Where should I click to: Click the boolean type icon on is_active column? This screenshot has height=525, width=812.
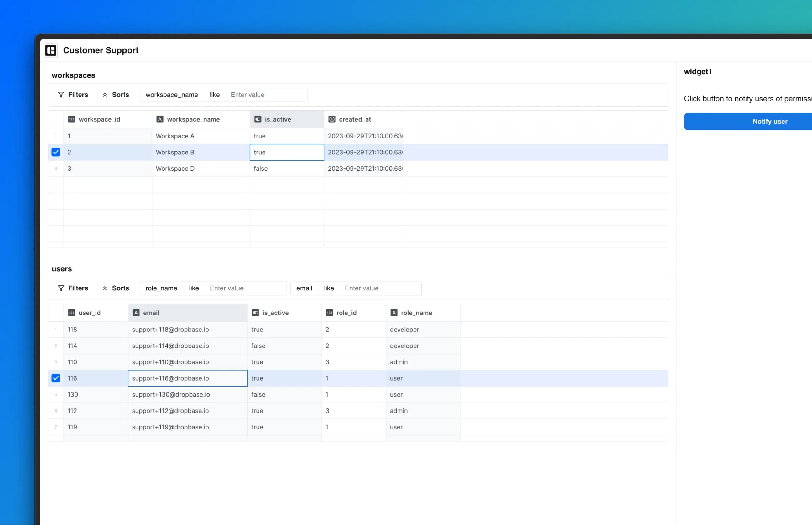coord(258,119)
